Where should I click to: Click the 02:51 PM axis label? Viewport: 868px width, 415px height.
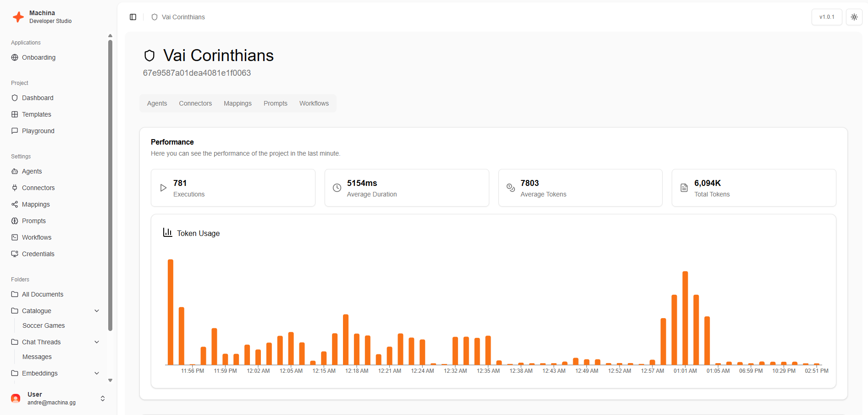[x=817, y=371]
